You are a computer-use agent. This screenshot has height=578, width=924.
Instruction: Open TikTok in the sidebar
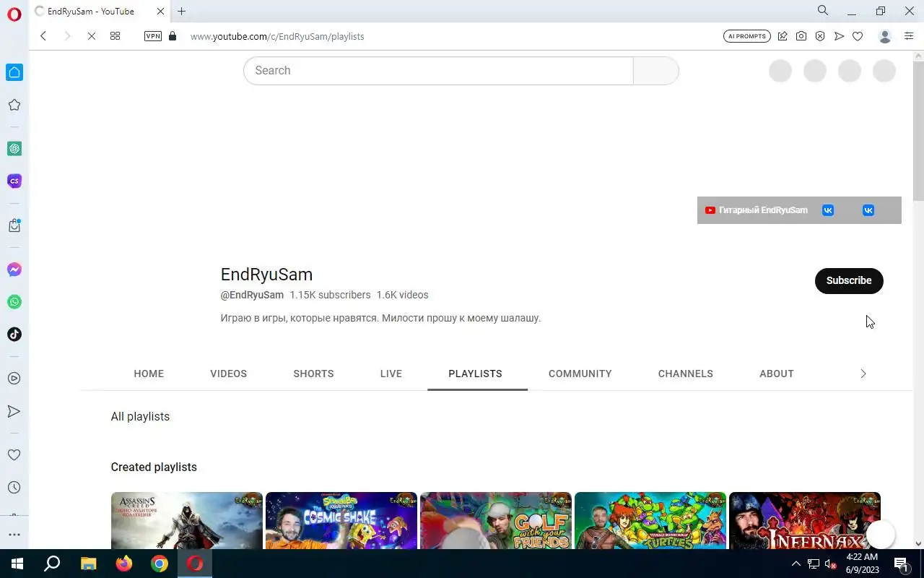[14, 335]
